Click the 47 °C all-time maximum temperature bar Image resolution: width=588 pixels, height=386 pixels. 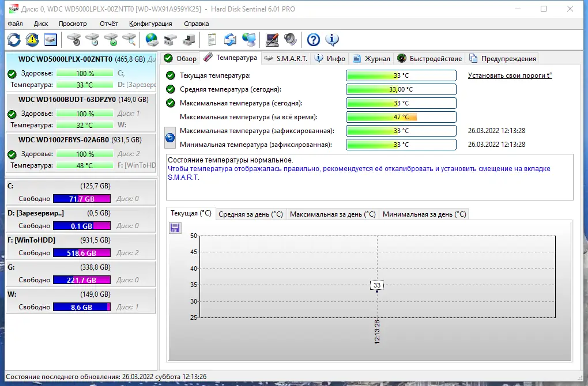coord(401,117)
